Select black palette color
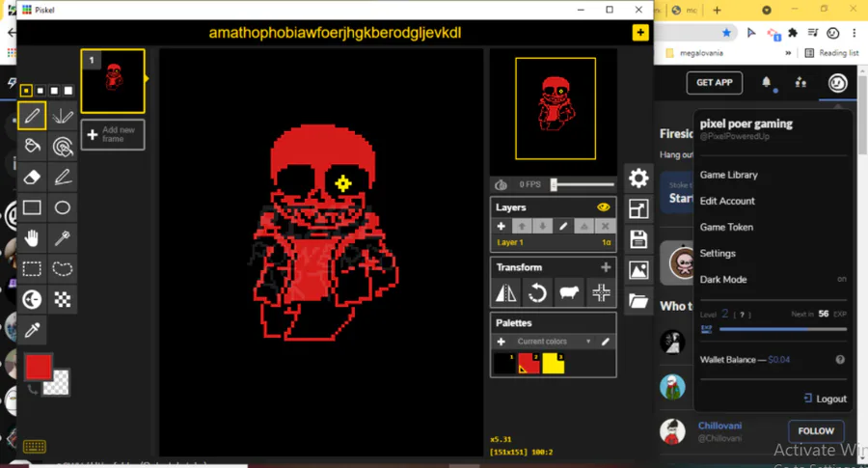 coord(504,364)
